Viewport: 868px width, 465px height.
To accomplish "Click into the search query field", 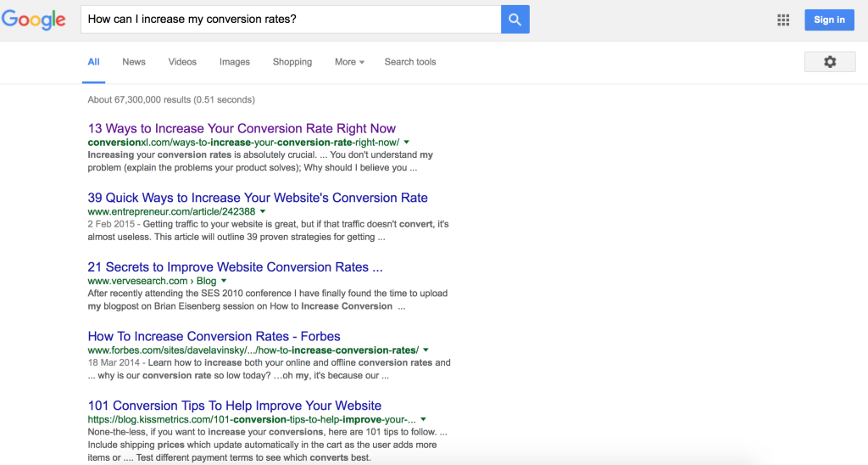I will click(x=292, y=20).
